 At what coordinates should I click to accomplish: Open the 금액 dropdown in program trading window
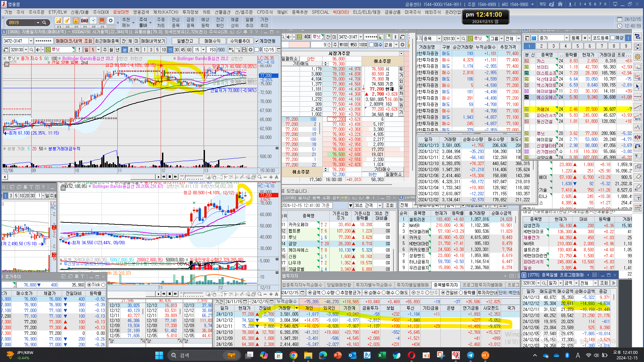point(577,283)
